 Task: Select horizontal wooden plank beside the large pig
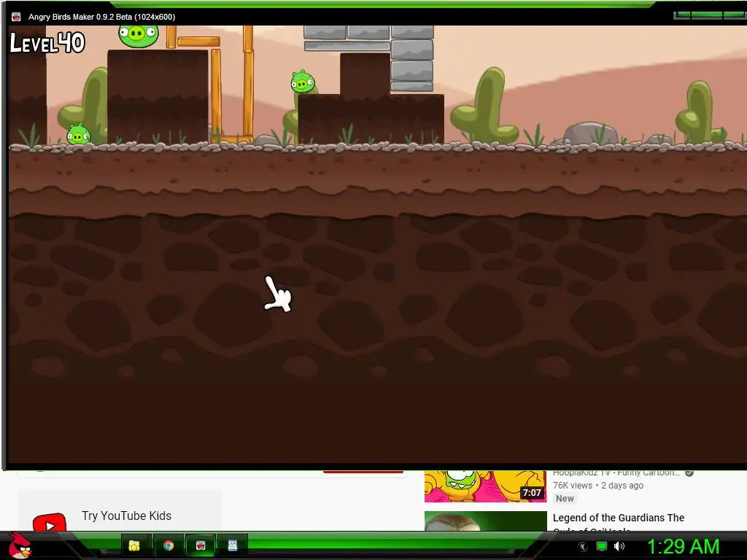tap(199, 42)
